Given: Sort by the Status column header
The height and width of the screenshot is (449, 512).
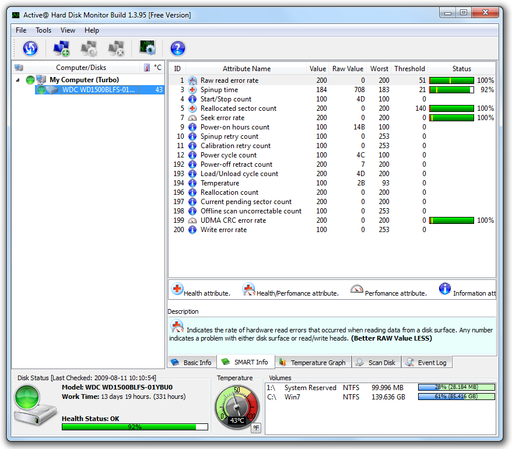Looking at the screenshot, I should tap(461, 69).
